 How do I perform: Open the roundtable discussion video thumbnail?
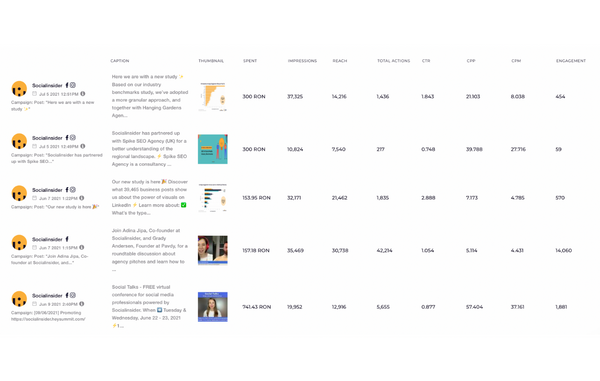213,250
